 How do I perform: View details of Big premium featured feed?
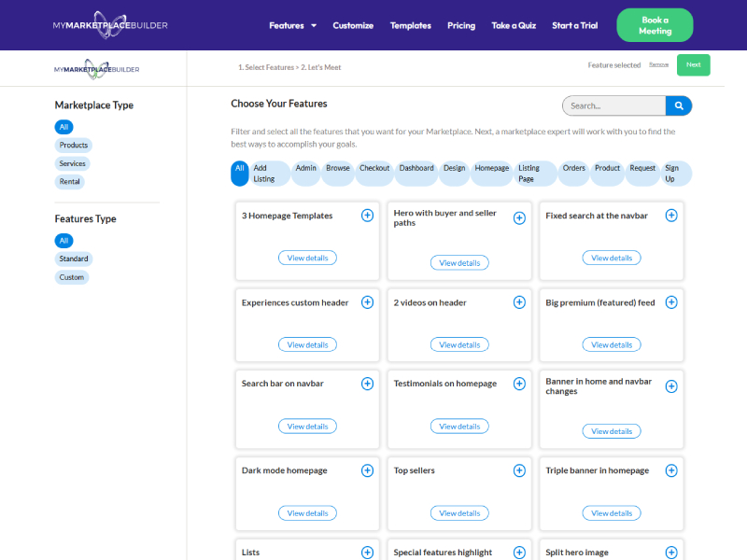point(612,344)
